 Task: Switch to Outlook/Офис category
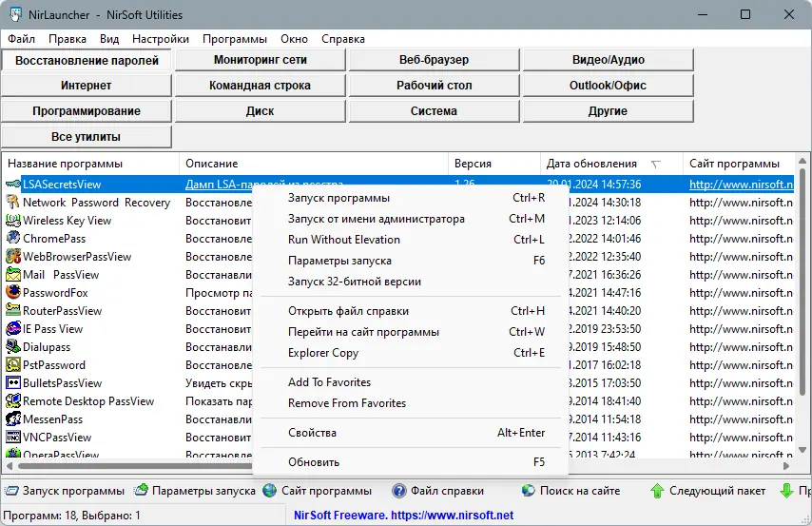(x=608, y=86)
